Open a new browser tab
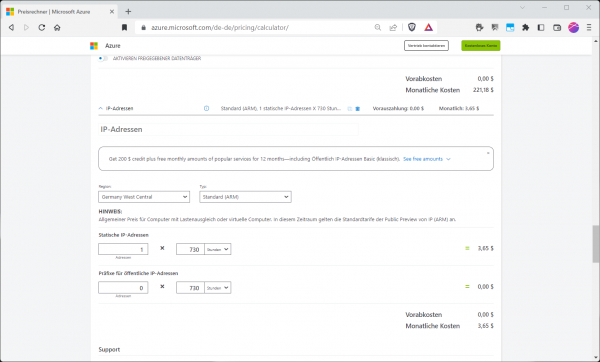 (128, 11)
